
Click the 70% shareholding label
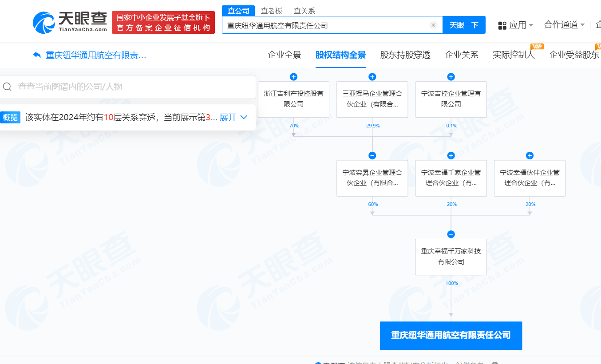click(294, 126)
